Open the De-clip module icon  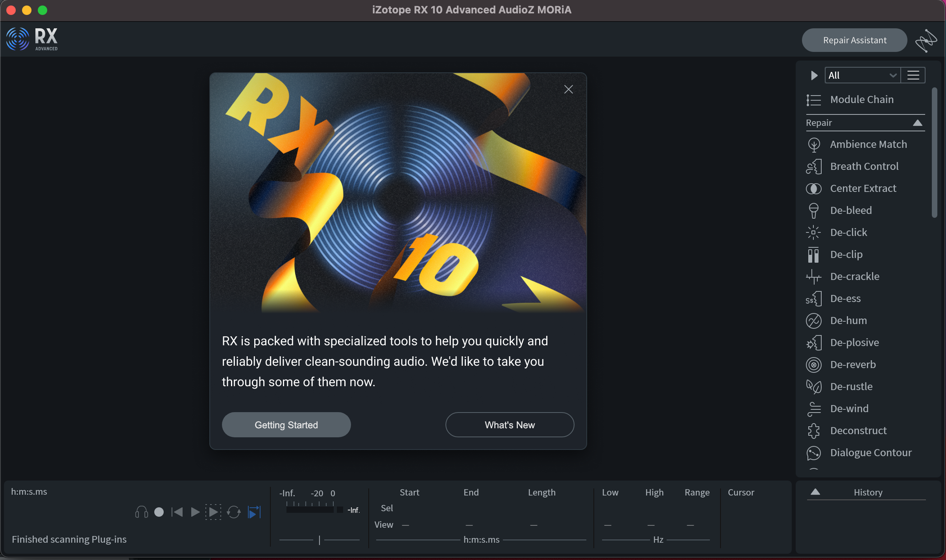813,254
